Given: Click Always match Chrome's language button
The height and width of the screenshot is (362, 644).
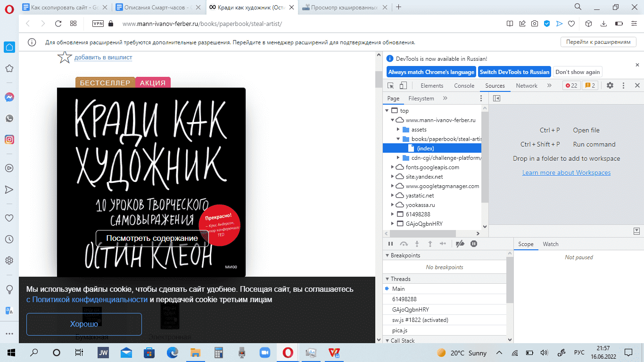Looking at the screenshot, I should click(431, 72).
